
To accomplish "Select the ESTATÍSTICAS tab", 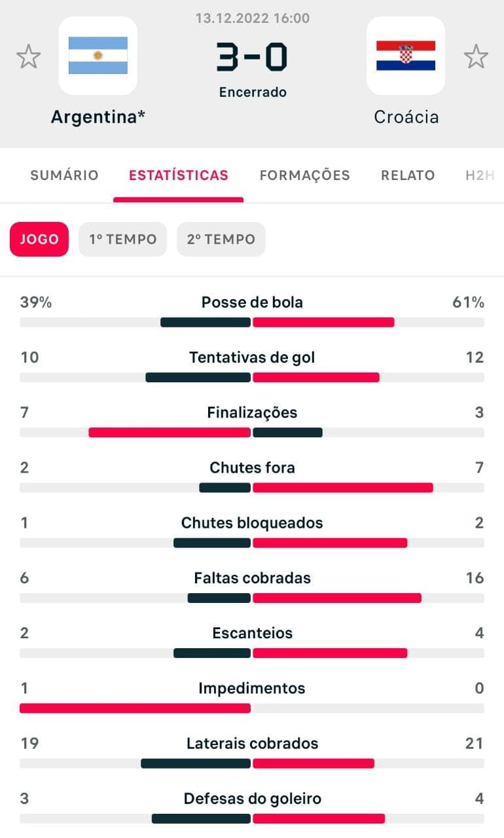I will tap(179, 175).
